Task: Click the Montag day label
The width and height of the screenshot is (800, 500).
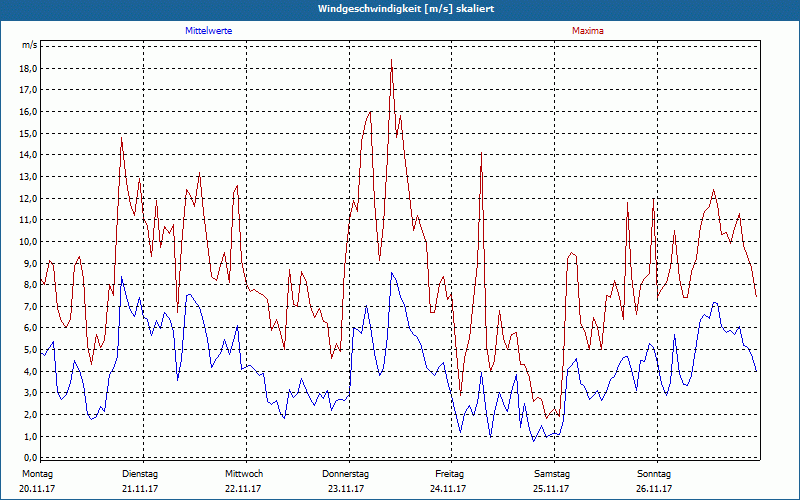Action: (37, 474)
